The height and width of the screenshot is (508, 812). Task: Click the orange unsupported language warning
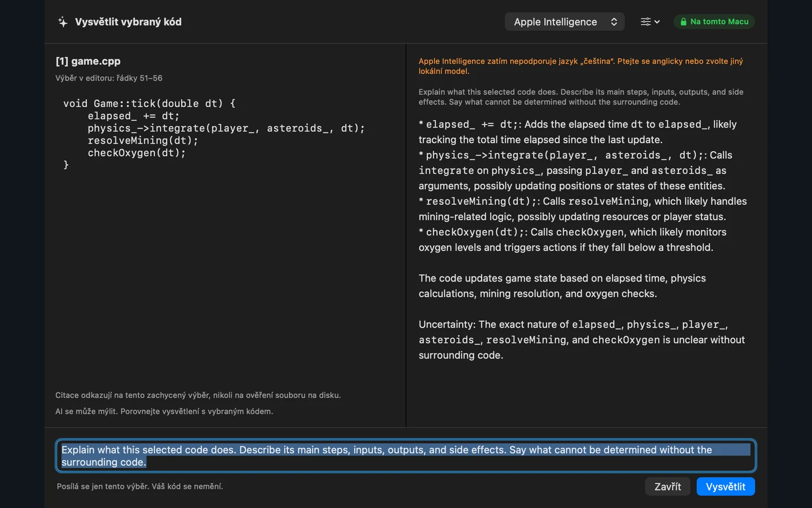581,66
